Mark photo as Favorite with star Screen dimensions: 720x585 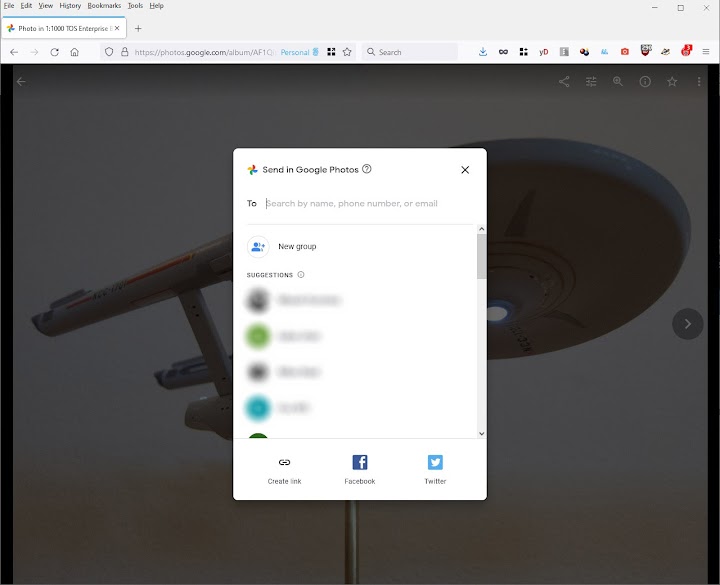point(672,82)
